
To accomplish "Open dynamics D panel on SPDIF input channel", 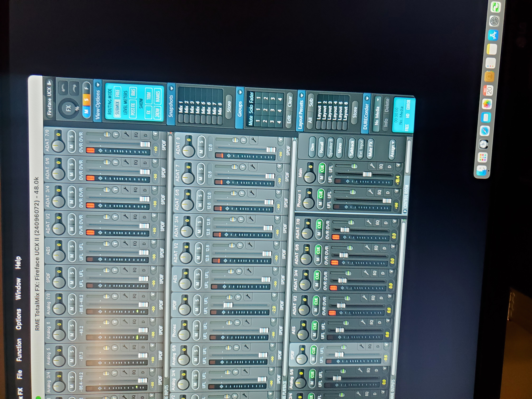I will [x=144, y=270].
